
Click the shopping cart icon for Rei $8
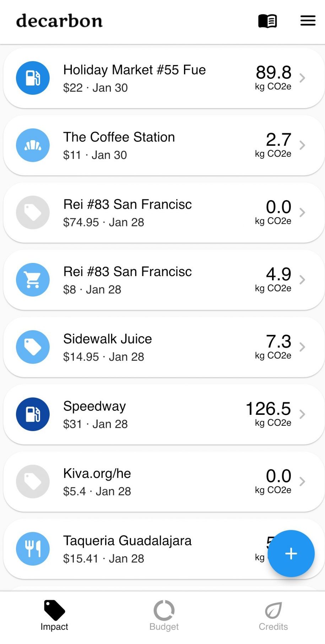[x=33, y=280]
